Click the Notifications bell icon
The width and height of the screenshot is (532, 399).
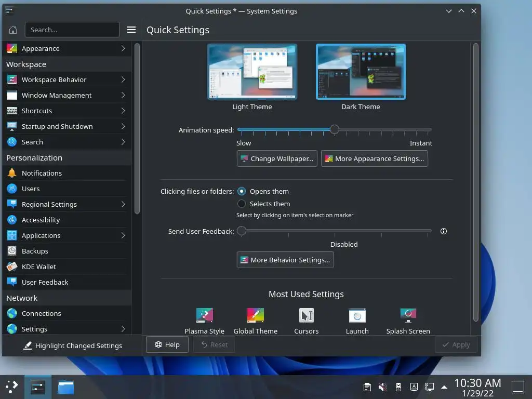12,173
